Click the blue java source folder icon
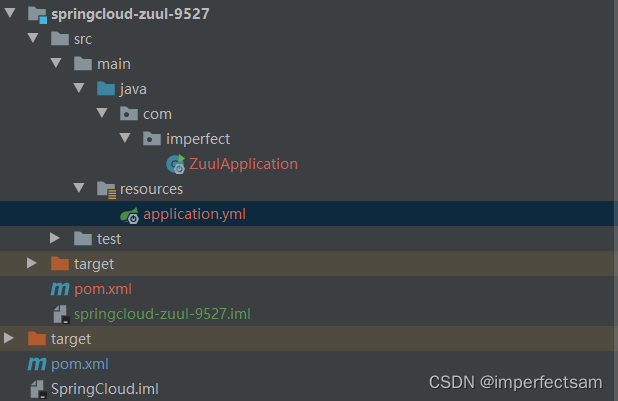 [x=106, y=88]
